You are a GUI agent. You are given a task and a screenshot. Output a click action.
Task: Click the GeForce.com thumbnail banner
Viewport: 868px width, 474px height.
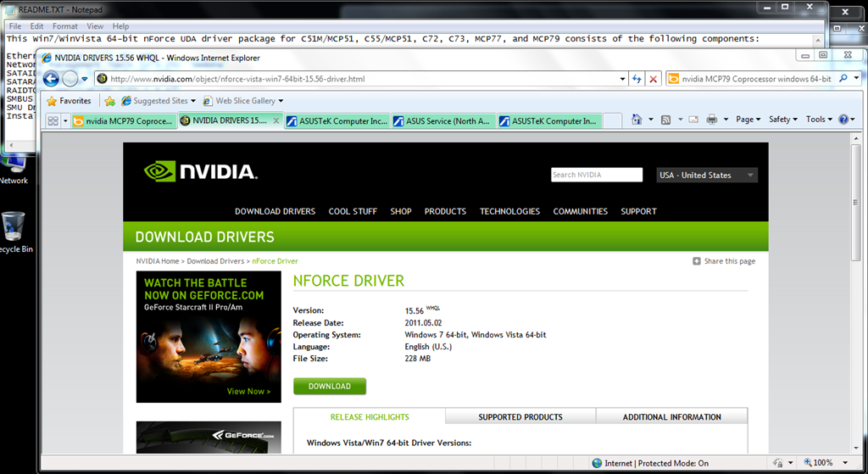209,438
